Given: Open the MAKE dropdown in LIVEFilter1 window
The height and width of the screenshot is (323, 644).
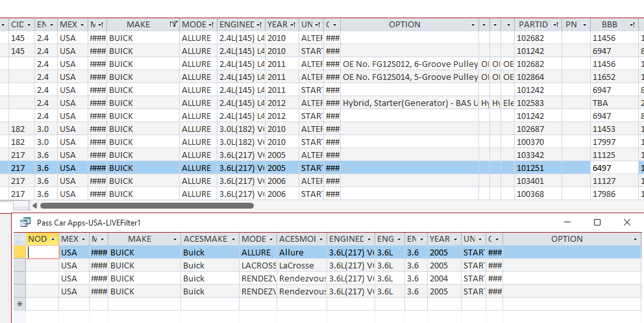Looking at the screenshot, I should [x=175, y=239].
